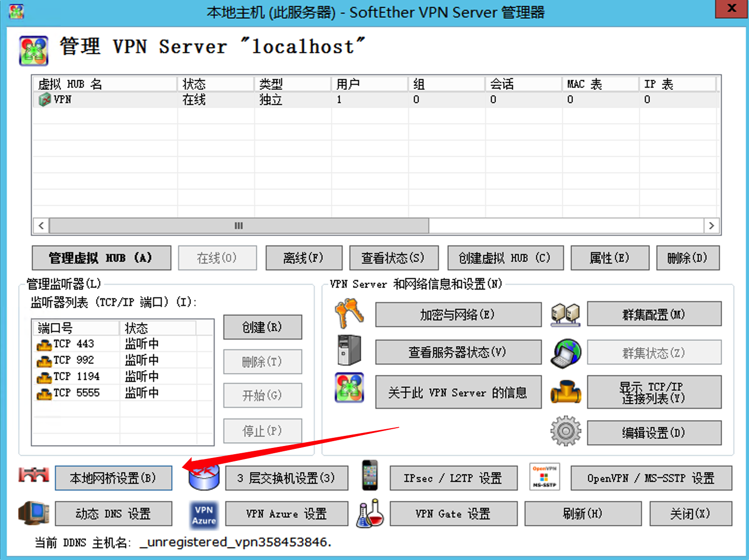Click 创建(R) to add a listener

coord(262,327)
